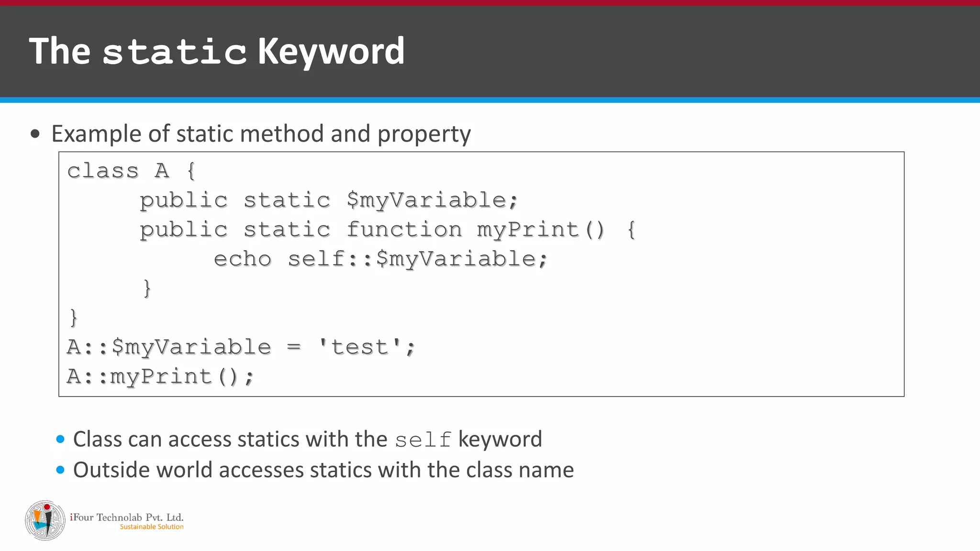Click the black bullet point before 'Example'
980x551 pixels.
35,134
